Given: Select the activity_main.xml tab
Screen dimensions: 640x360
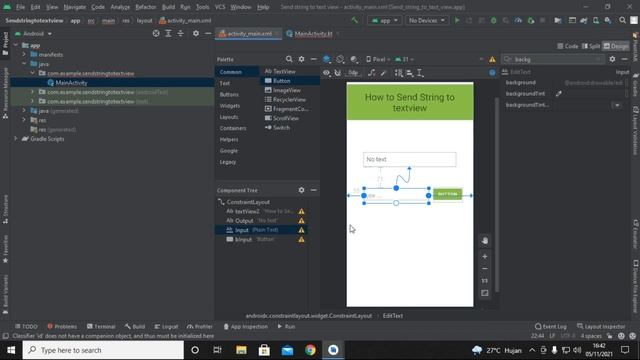Looking at the screenshot, I should [x=249, y=34].
